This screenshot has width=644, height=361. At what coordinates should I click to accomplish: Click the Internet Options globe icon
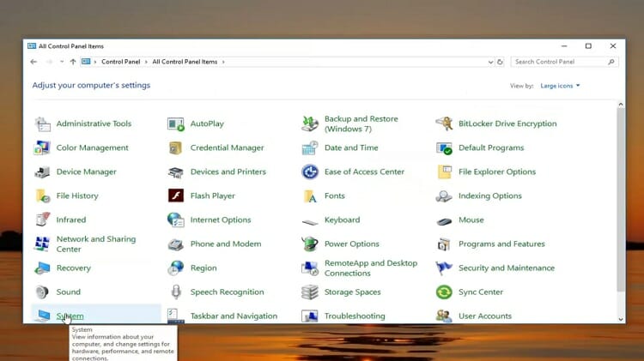point(176,220)
